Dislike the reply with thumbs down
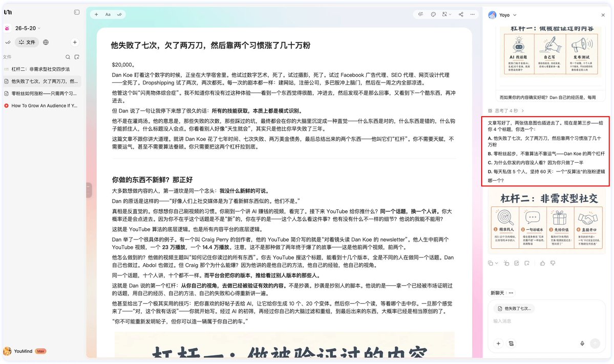The width and height of the screenshot is (614, 364). (553, 263)
